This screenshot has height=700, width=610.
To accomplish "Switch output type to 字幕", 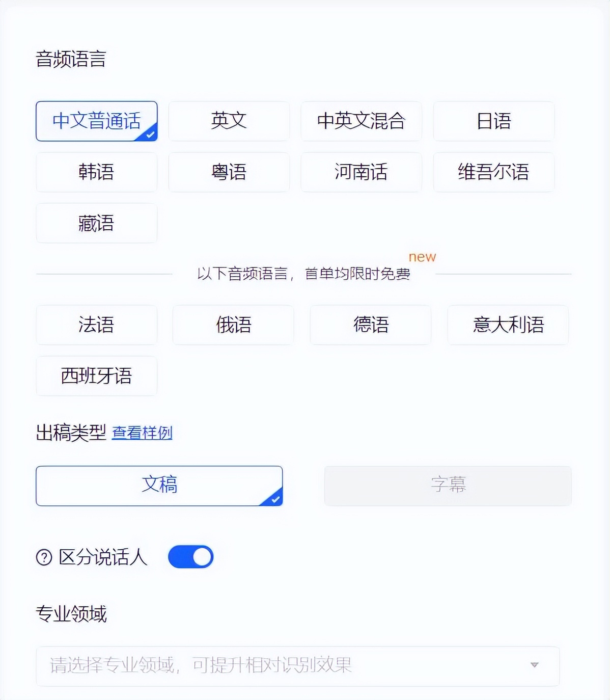I will tap(447, 486).
